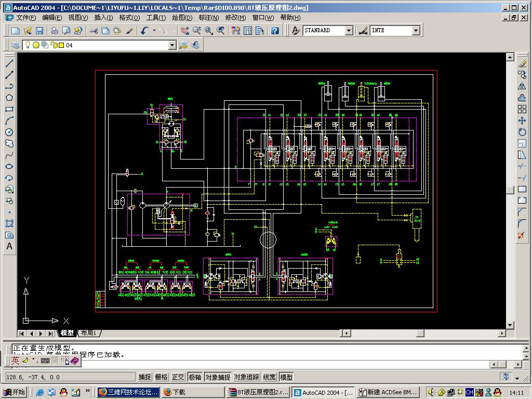532x399 pixels.
Task: Click the Plot printer icon
Action: [x=54, y=31]
